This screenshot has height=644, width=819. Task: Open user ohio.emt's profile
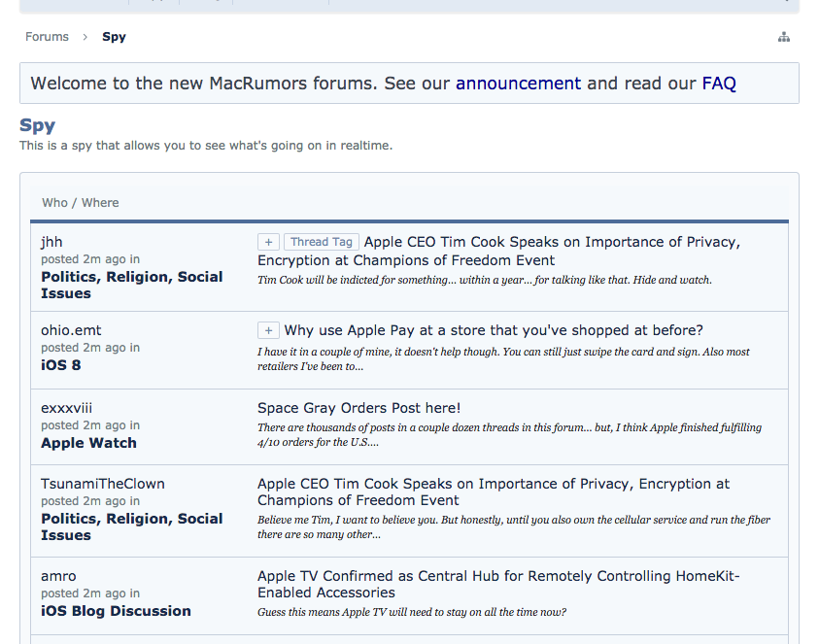pyautogui.click(x=71, y=330)
